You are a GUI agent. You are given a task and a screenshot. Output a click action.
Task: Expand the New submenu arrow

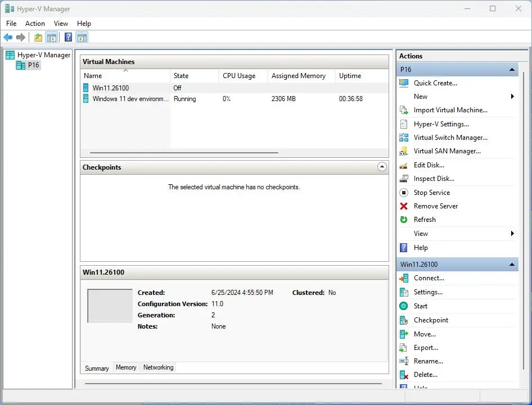pos(512,97)
